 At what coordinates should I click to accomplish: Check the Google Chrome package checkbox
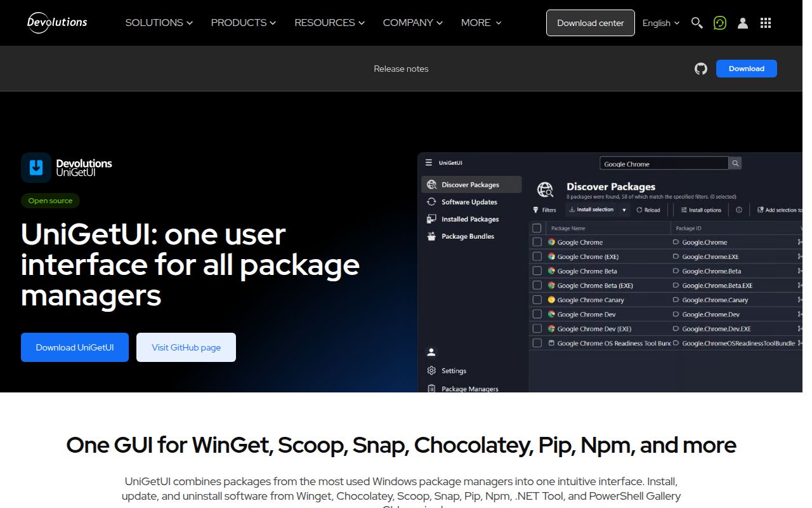[x=537, y=242]
